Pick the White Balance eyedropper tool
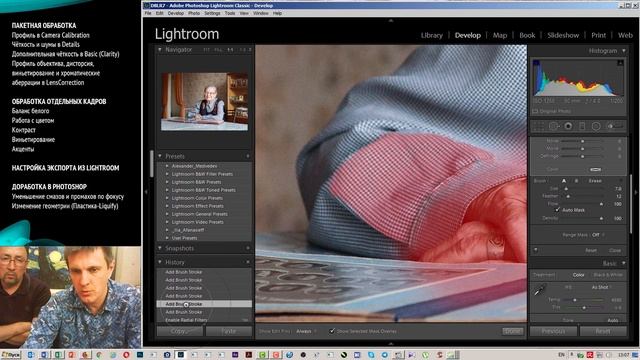This screenshot has width=640, height=360. tap(540, 291)
